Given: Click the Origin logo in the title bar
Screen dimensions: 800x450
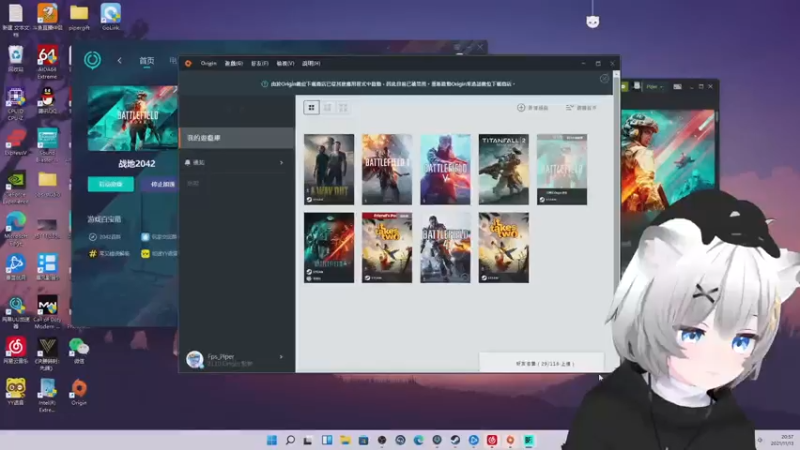Looking at the screenshot, I should pos(188,63).
